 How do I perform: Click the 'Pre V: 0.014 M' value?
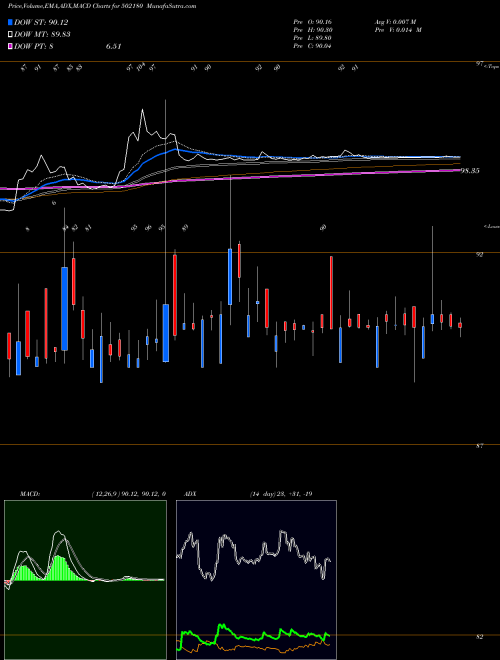398,30
